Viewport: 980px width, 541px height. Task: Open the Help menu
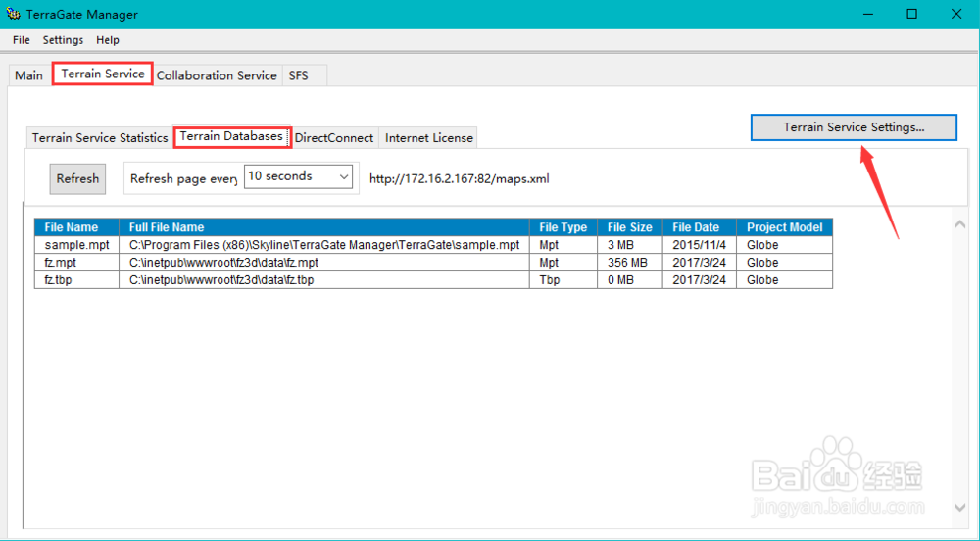coord(108,40)
